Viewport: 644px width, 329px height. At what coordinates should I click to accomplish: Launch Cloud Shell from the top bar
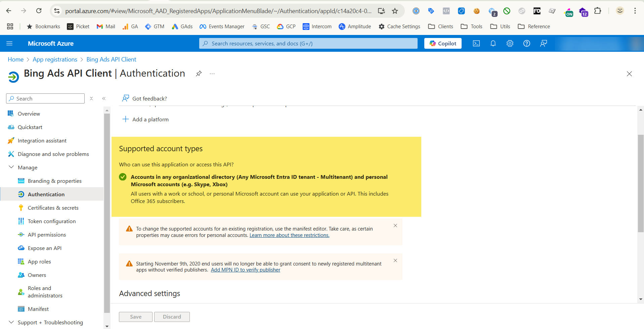click(476, 43)
